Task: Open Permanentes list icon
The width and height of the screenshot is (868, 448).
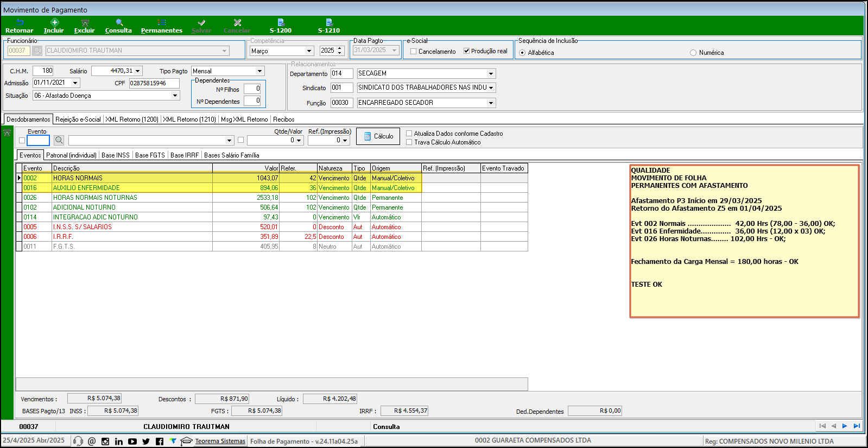Action: pyautogui.click(x=162, y=22)
